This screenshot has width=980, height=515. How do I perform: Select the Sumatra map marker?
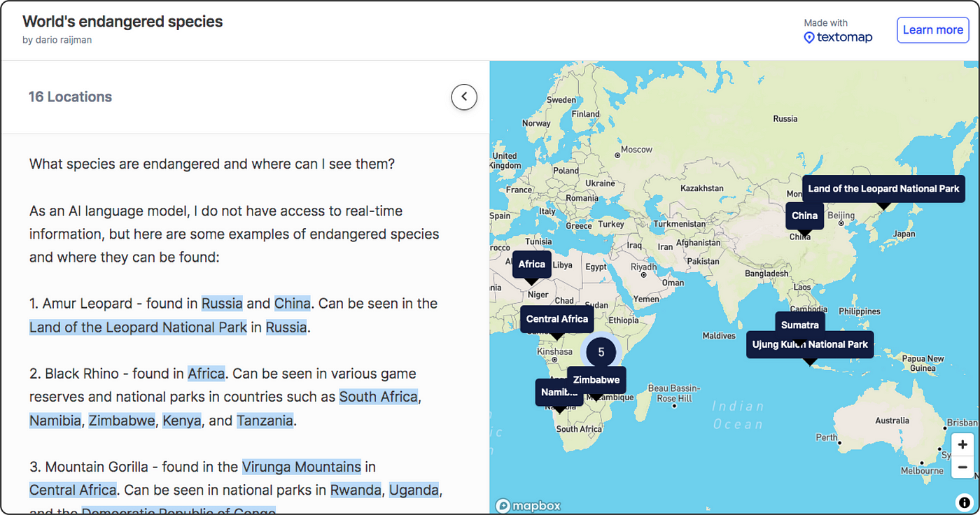coord(799,325)
